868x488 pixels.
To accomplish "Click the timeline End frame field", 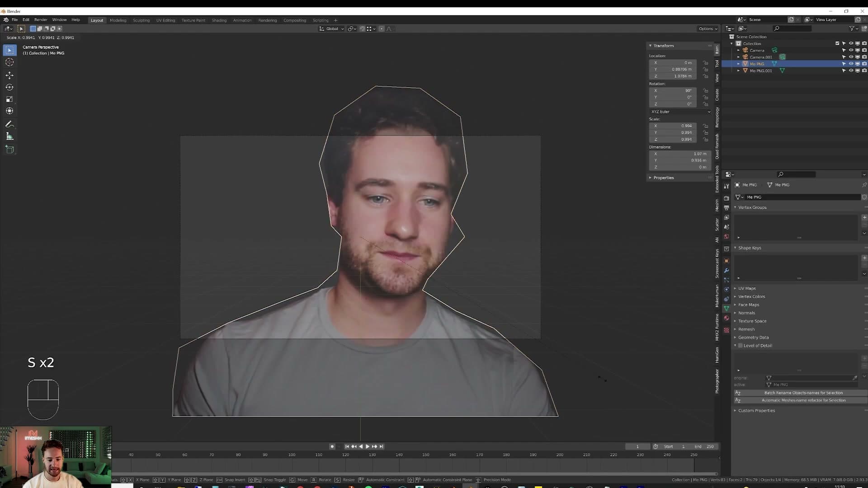I will pyautogui.click(x=705, y=446).
